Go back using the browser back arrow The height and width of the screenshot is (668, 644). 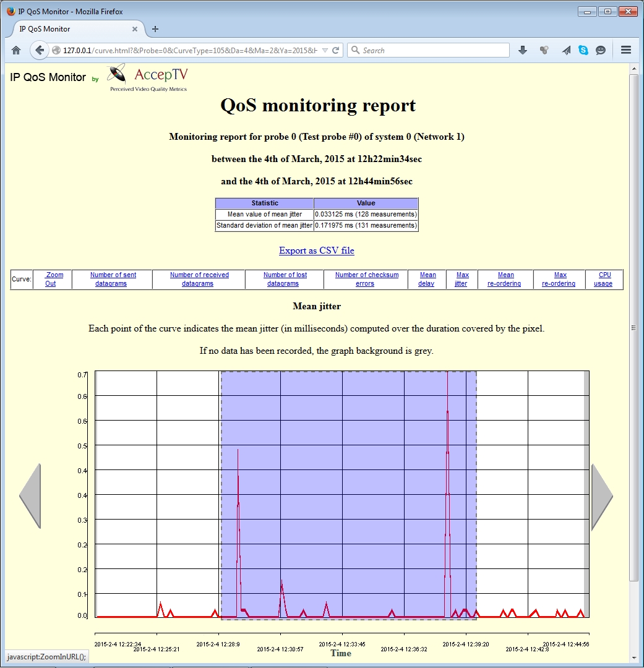(x=39, y=50)
